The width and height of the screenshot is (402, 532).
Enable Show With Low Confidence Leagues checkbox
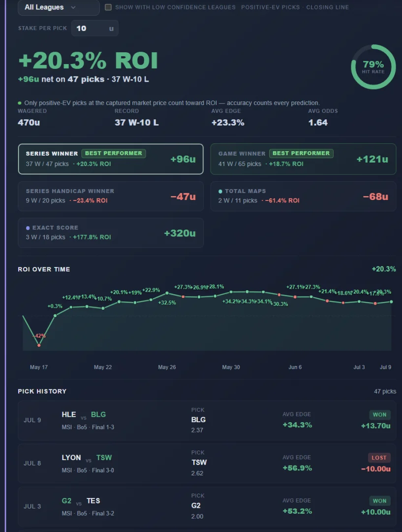tap(108, 7)
